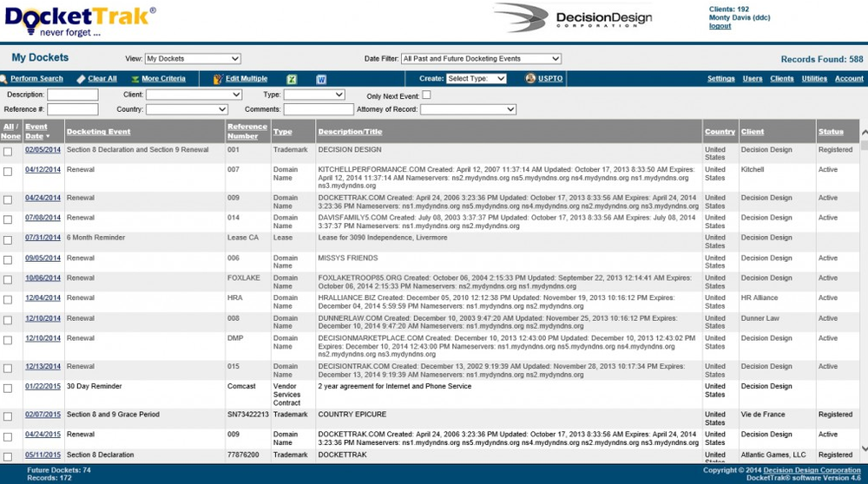This screenshot has width=868, height=484.
Task: Check the FOXLAKE row checkbox
Action: (x=8, y=280)
